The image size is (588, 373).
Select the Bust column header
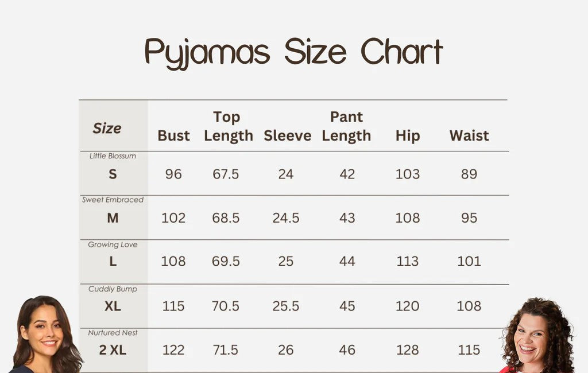pyautogui.click(x=173, y=136)
